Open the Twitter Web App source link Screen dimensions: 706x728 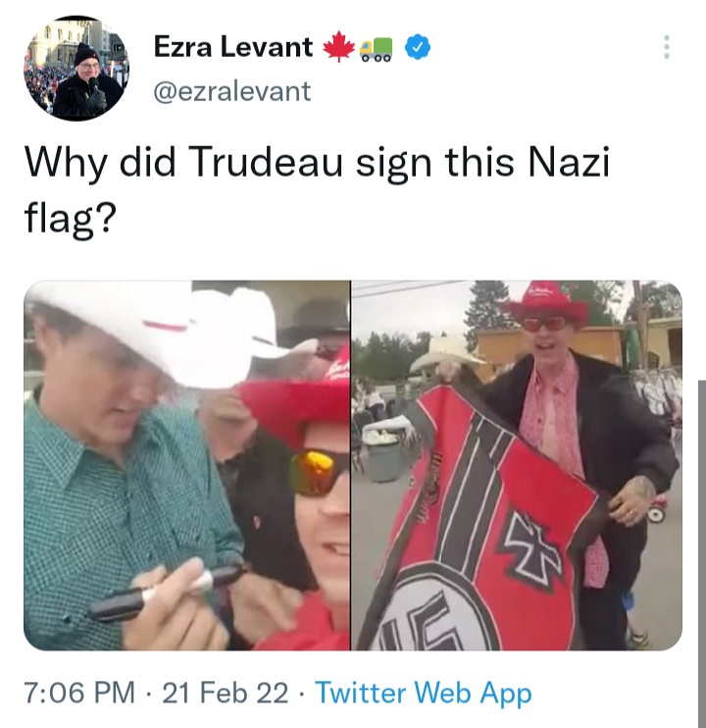(x=423, y=694)
